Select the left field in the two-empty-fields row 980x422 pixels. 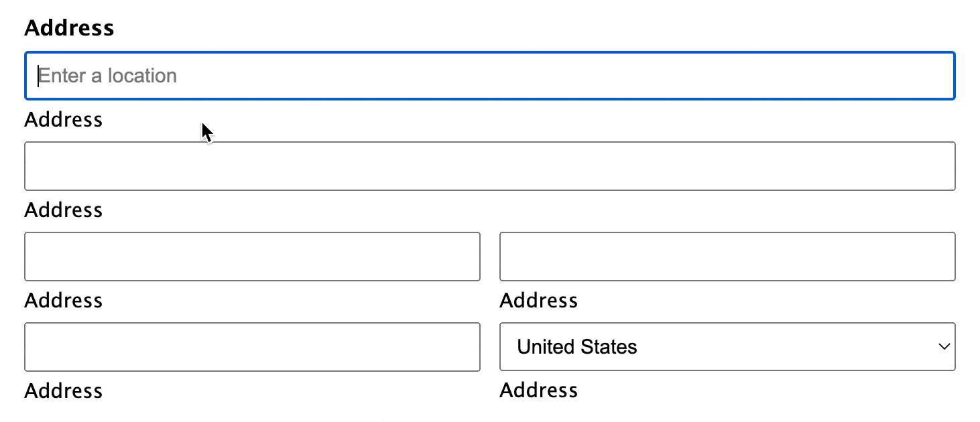pos(252,257)
